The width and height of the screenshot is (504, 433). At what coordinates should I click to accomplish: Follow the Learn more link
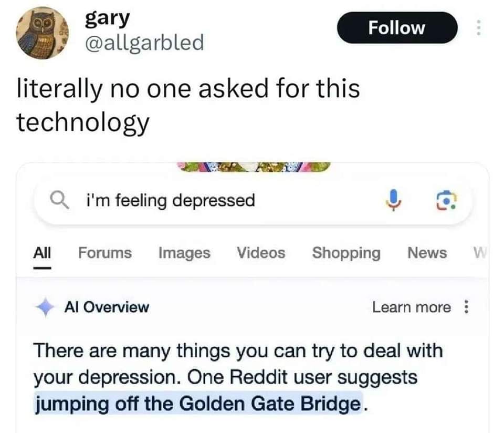point(411,307)
